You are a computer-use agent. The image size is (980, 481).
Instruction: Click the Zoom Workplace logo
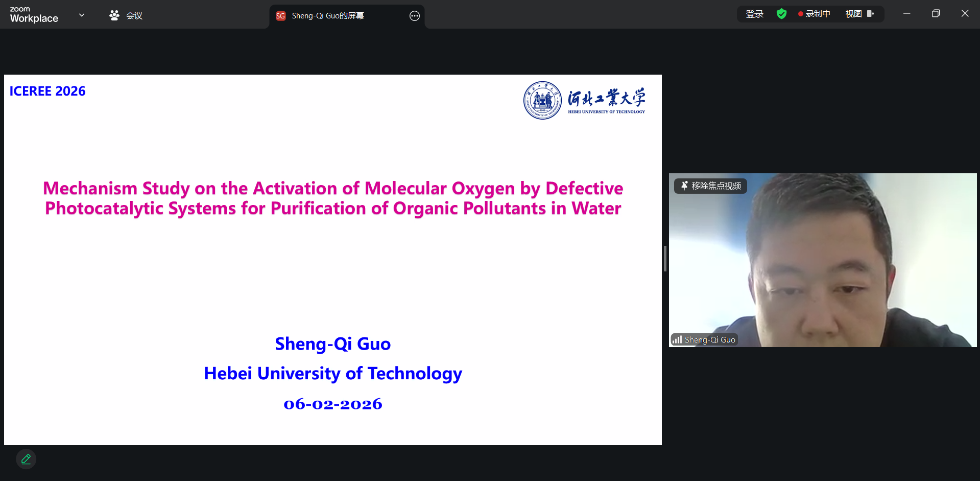coord(34,15)
